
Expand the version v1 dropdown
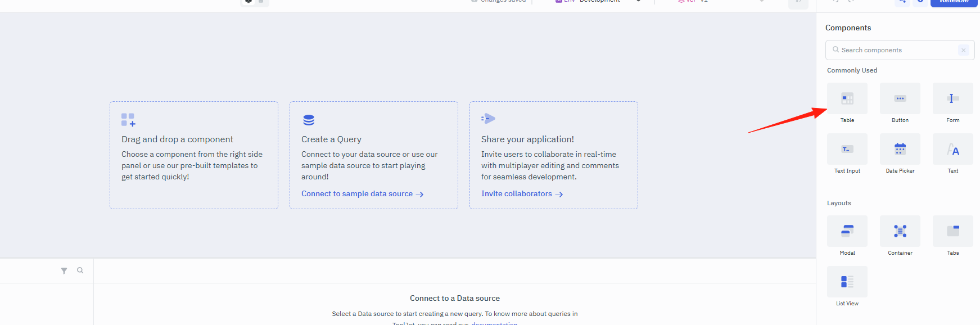[x=721, y=1]
